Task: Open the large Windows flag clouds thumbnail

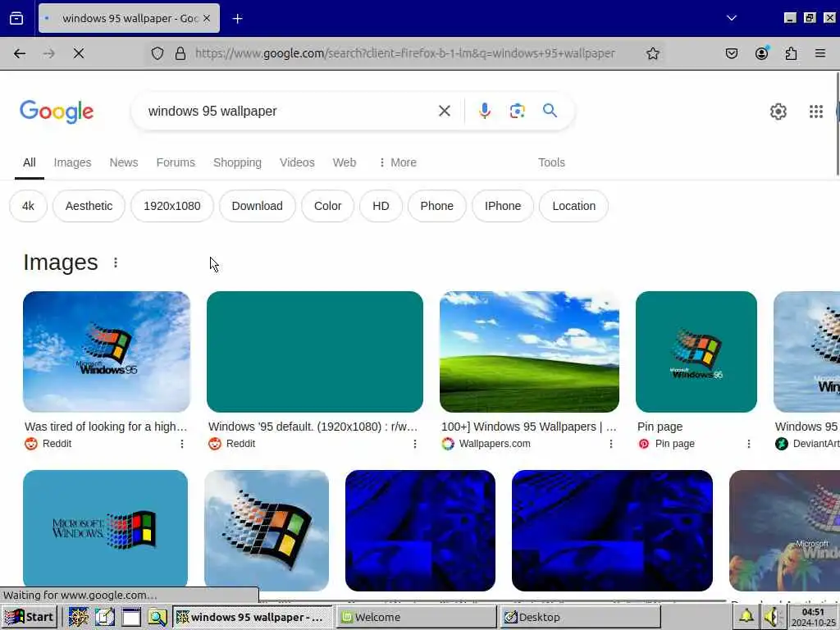Action: click(267, 530)
